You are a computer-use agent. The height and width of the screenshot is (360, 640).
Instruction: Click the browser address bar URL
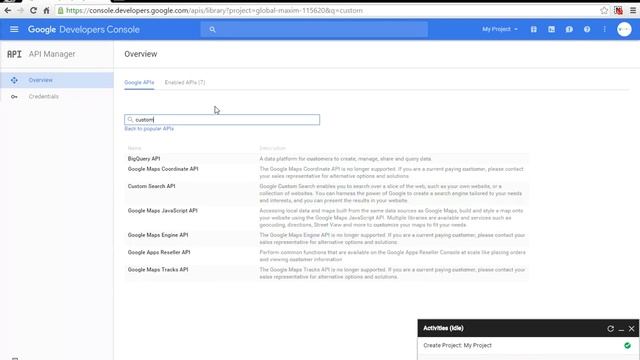click(x=214, y=11)
